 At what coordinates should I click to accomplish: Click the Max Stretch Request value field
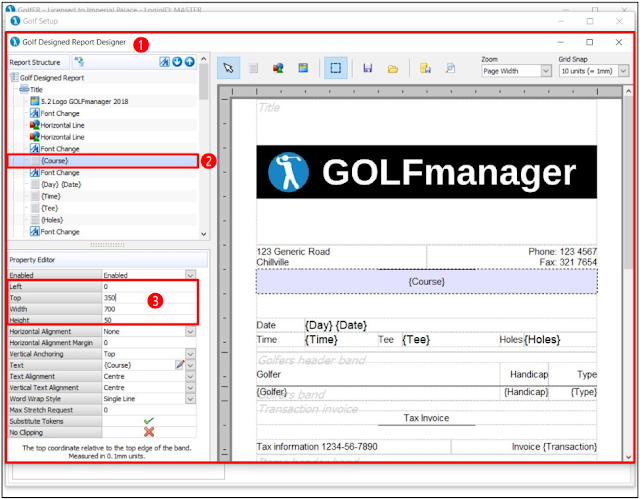pyautogui.click(x=149, y=410)
